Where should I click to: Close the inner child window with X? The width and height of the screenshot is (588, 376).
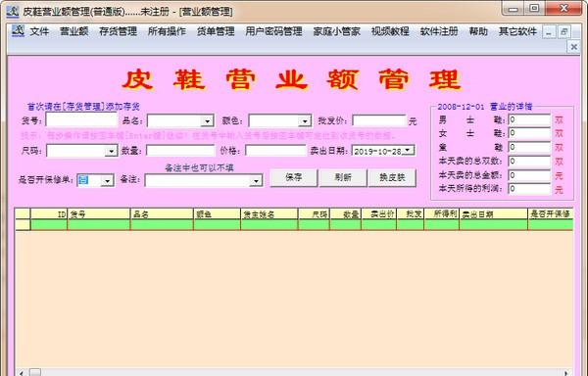click(573, 47)
